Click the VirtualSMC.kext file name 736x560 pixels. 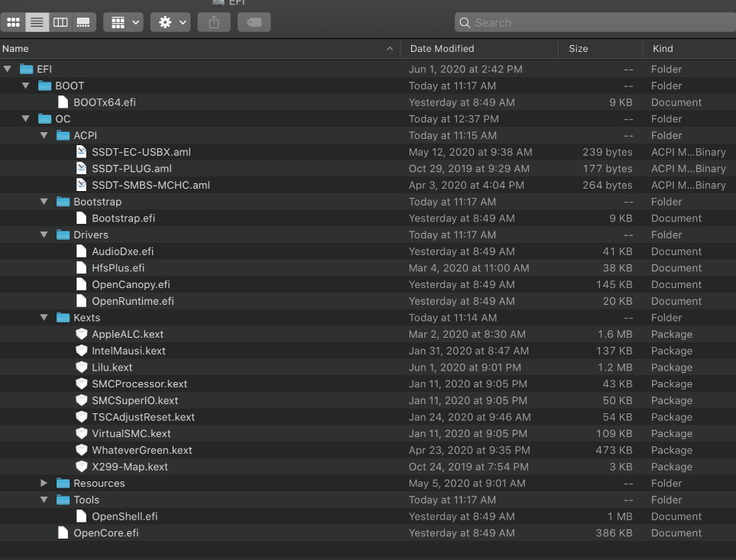131,434
